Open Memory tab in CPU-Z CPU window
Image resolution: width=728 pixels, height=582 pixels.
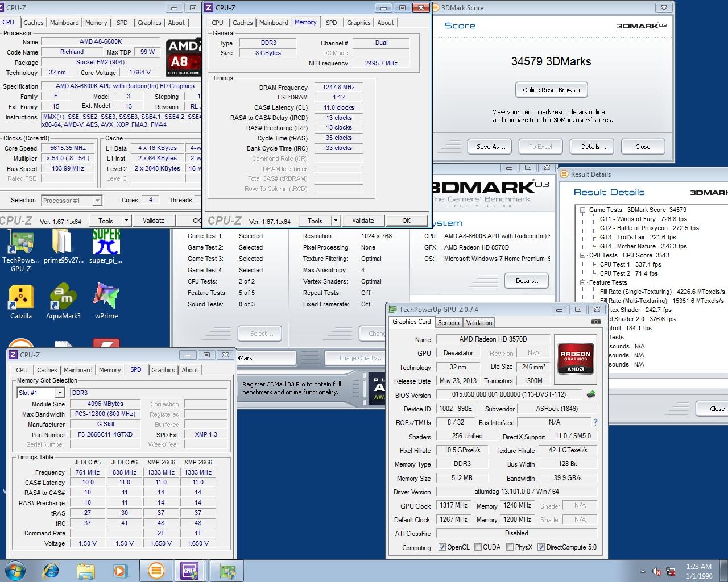click(x=96, y=23)
